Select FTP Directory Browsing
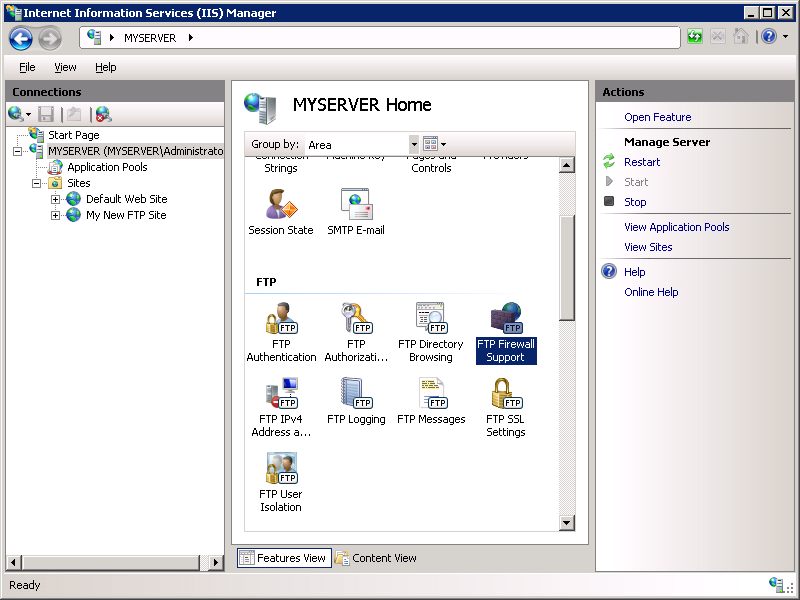This screenshot has width=800, height=600. coord(430,330)
